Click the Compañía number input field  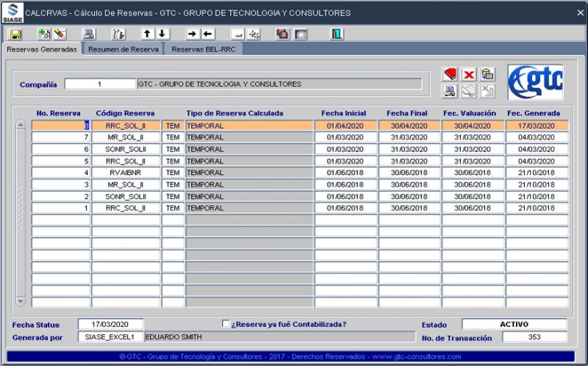(x=99, y=85)
